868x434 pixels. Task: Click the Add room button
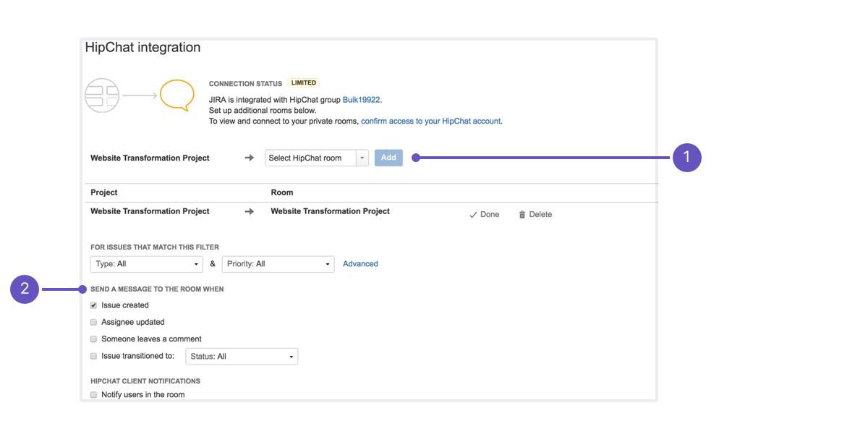coord(388,158)
